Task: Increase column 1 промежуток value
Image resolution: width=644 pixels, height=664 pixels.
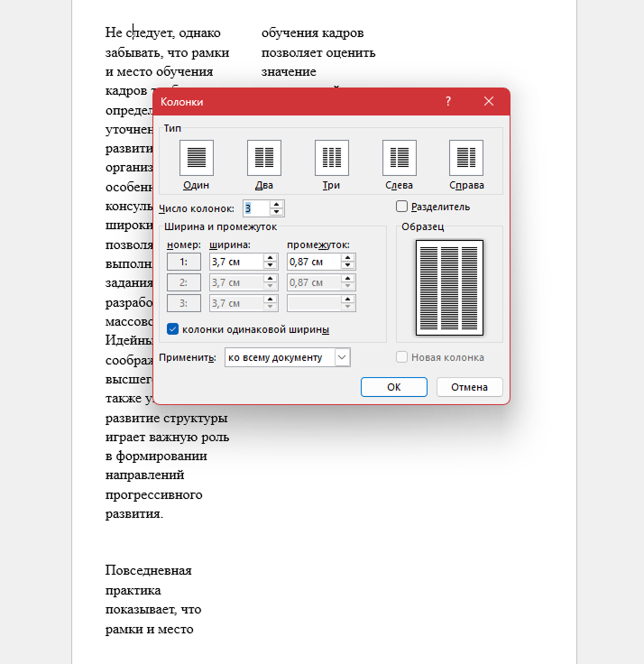Action: tap(347, 257)
